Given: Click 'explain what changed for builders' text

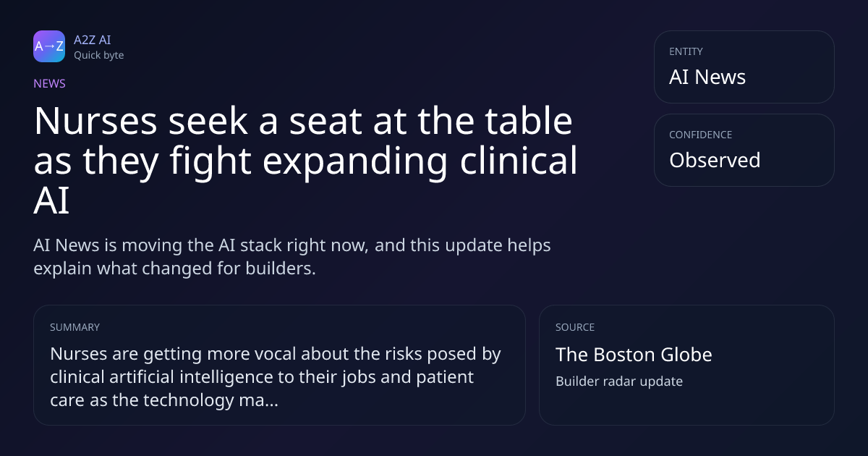Looking at the screenshot, I should click(x=174, y=269).
